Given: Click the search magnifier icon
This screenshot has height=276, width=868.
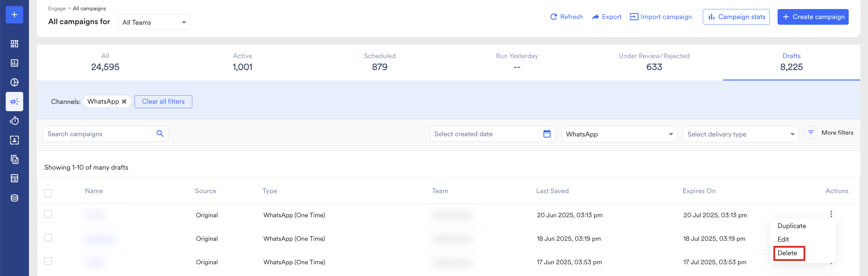Looking at the screenshot, I should (x=160, y=134).
